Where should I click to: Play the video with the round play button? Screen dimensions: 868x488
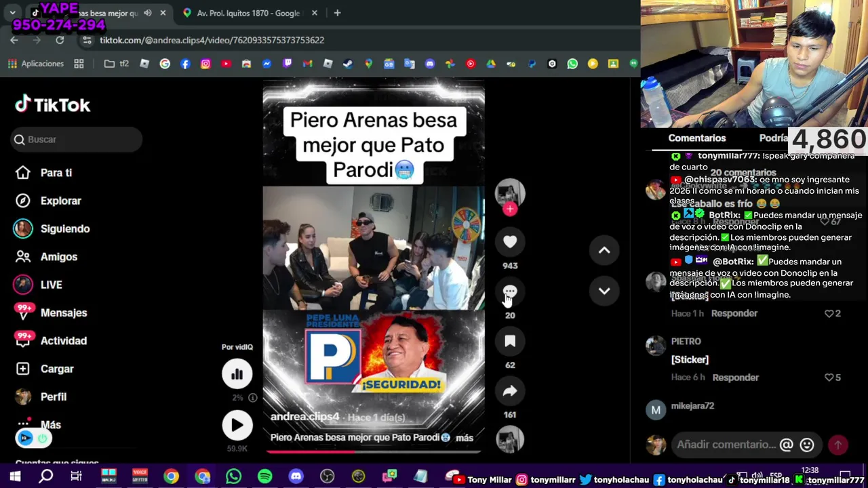(x=237, y=425)
